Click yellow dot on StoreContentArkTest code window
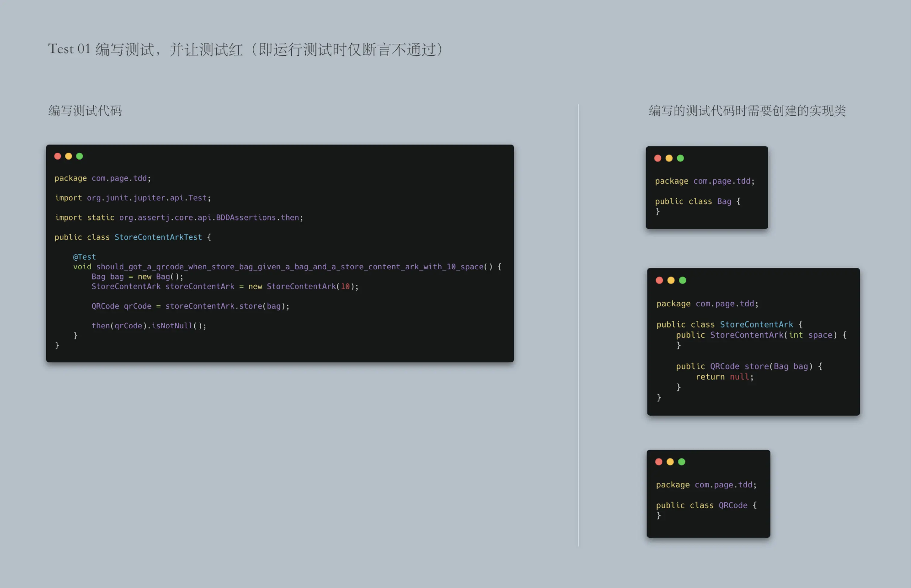The width and height of the screenshot is (911, 588). [x=69, y=156]
